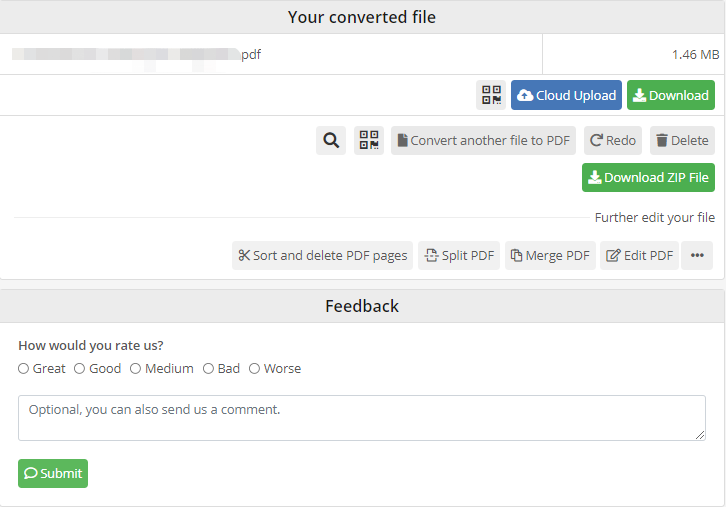The image size is (726, 507).
Task: Expand more editing options ellipsis
Action: point(697,255)
